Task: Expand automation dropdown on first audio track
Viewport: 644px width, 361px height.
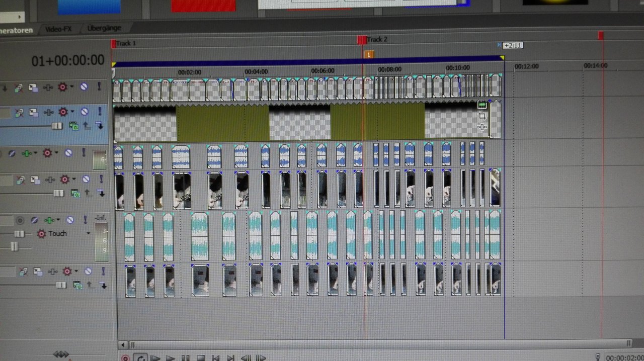Action: (56, 153)
